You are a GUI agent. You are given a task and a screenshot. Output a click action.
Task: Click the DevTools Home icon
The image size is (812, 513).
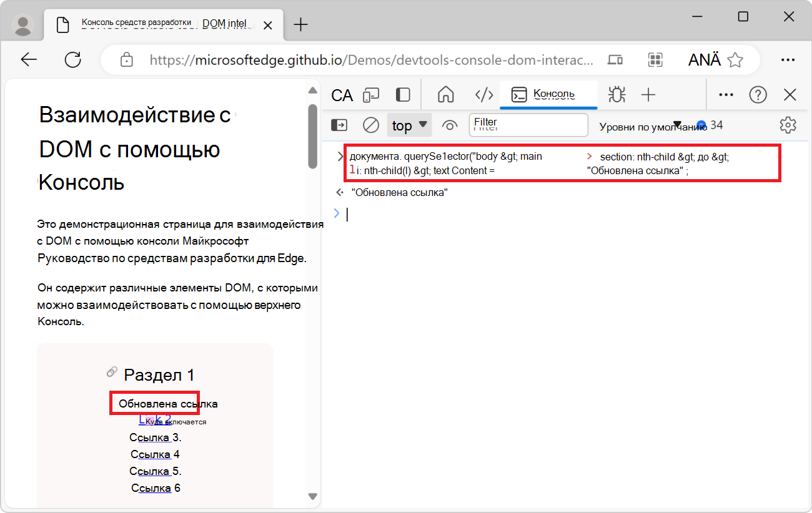[x=446, y=95]
